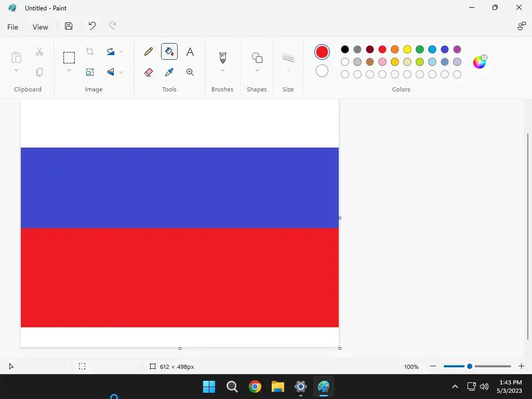Select the Eraser tool
Screen dimensions: 532x399
click(149, 72)
